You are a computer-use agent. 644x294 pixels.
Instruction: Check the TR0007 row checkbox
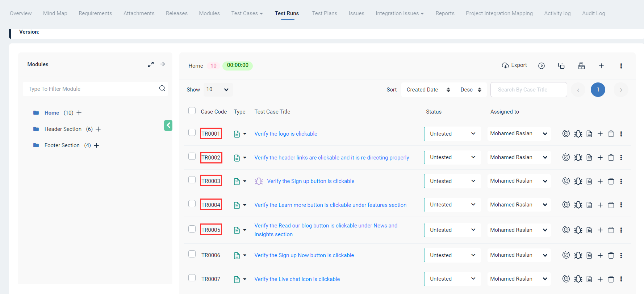(x=192, y=278)
